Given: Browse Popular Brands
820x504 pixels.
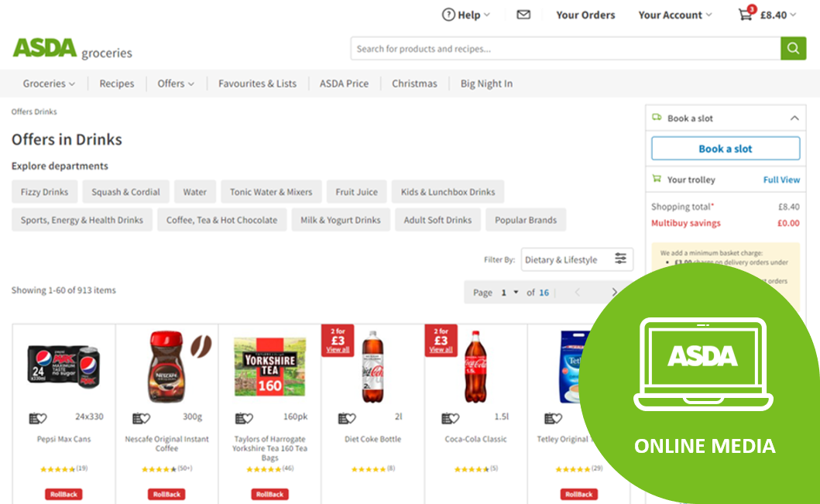Looking at the screenshot, I should click(526, 220).
